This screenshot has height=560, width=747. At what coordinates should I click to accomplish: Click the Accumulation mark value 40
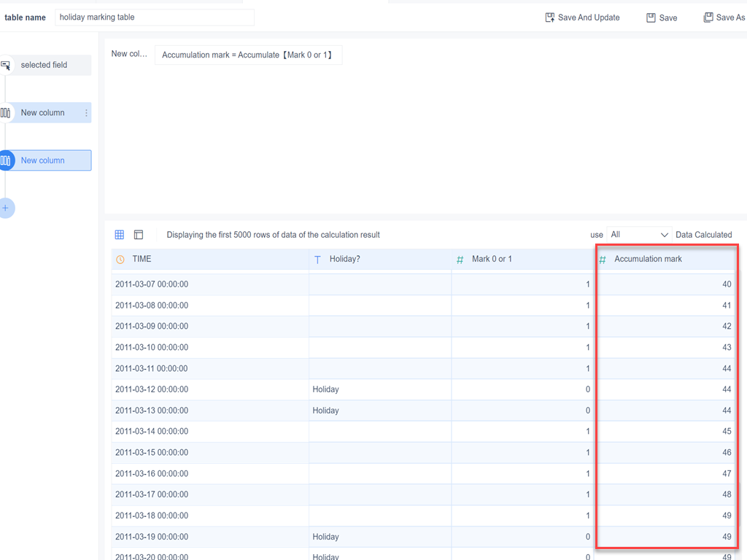tap(727, 284)
